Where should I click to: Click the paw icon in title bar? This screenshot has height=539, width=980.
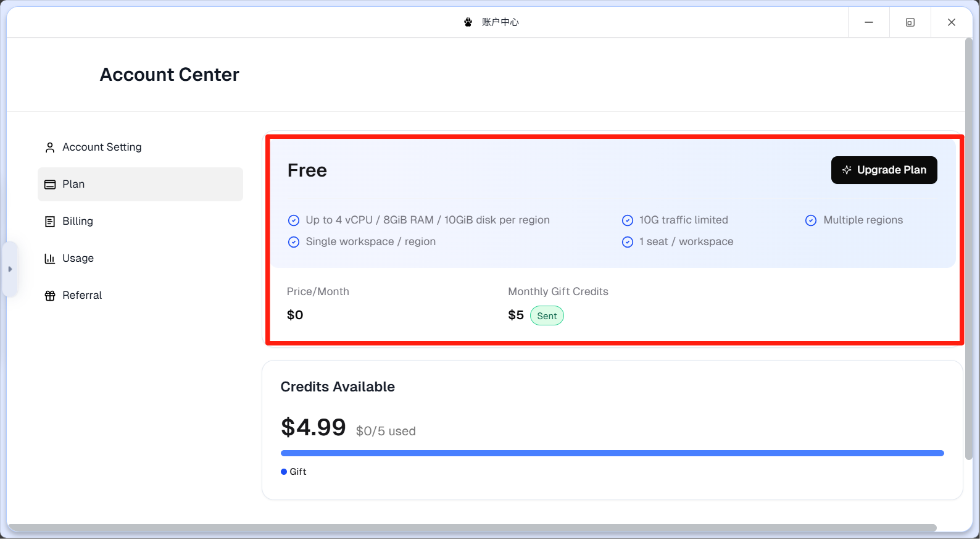(468, 22)
